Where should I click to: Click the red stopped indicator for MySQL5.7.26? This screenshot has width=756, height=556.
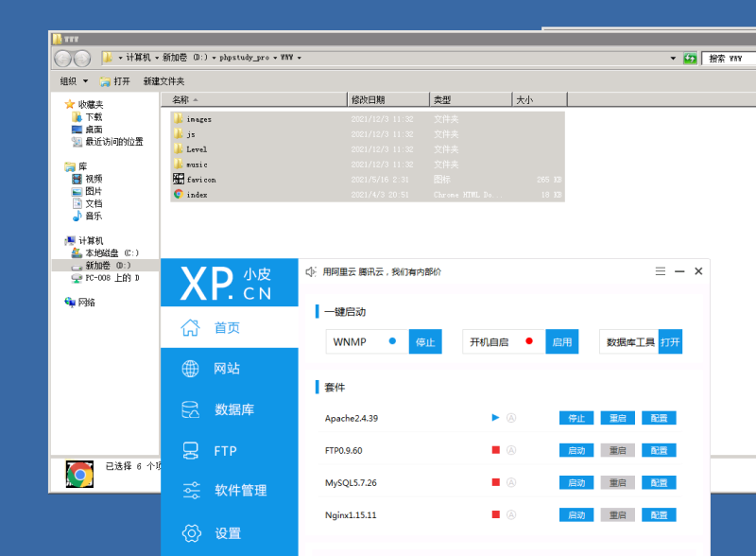[495, 482]
